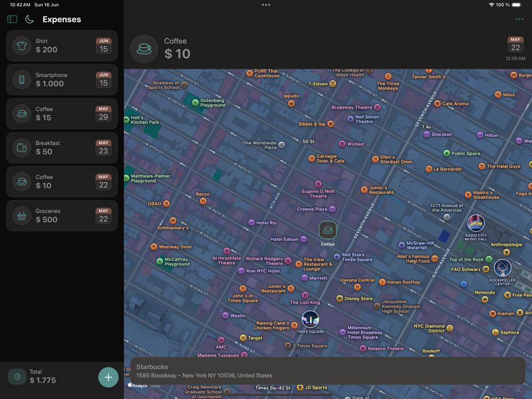Open the Total chart icon
The image size is (532, 399).
click(18, 377)
